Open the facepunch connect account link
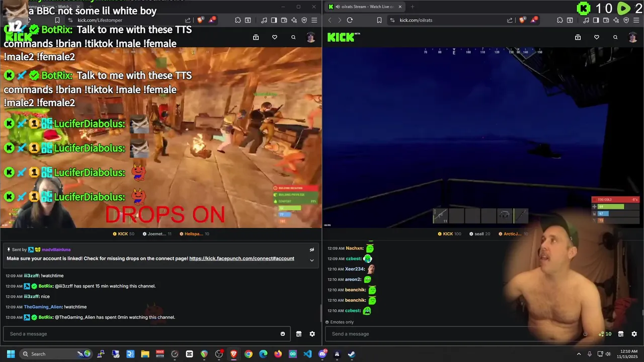644x362 pixels. click(x=242, y=258)
